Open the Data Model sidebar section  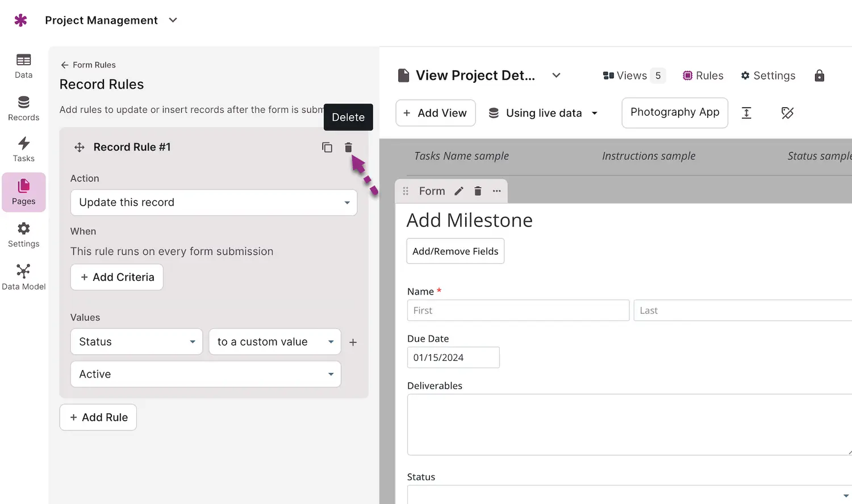coord(23,277)
